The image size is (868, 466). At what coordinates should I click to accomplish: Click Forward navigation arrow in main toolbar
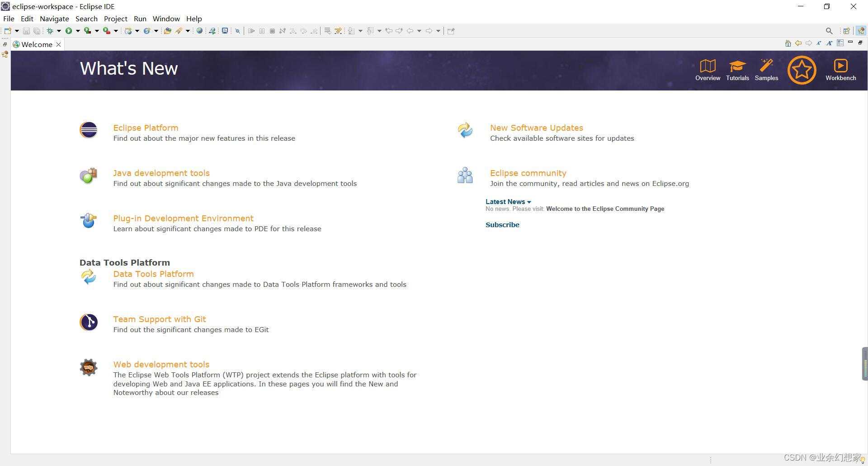click(429, 31)
